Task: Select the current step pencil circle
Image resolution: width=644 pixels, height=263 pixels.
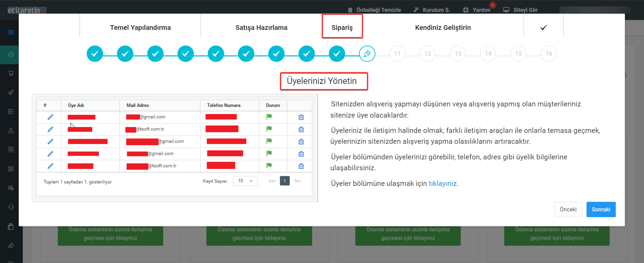Action: (367, 54)
